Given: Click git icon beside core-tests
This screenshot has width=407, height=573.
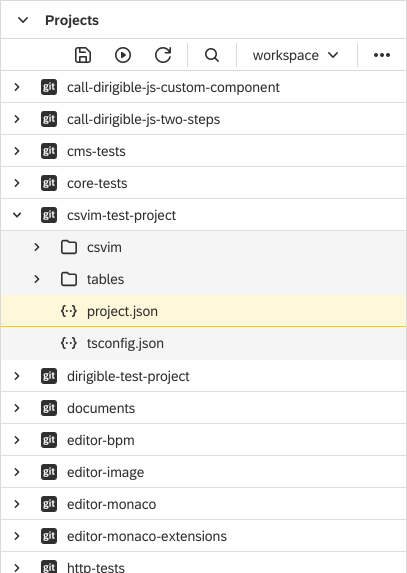Looking at the screenshot, I should (49, 183).
